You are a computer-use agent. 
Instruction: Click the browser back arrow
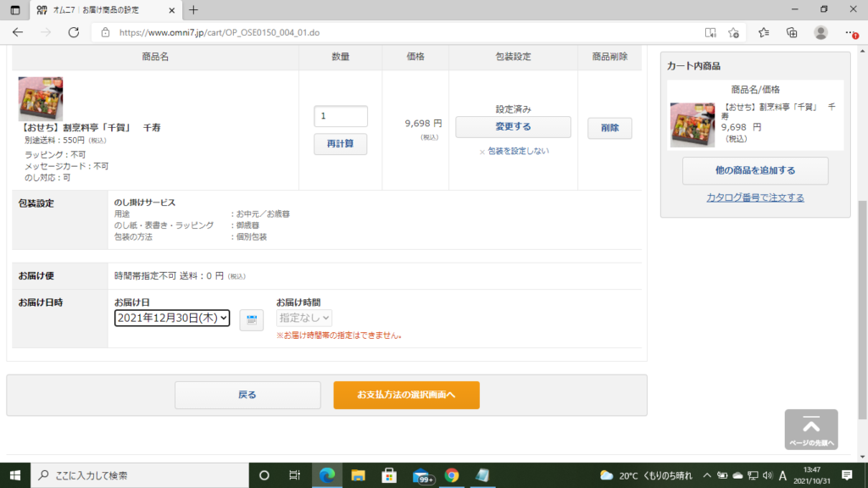tap(18, 33)
